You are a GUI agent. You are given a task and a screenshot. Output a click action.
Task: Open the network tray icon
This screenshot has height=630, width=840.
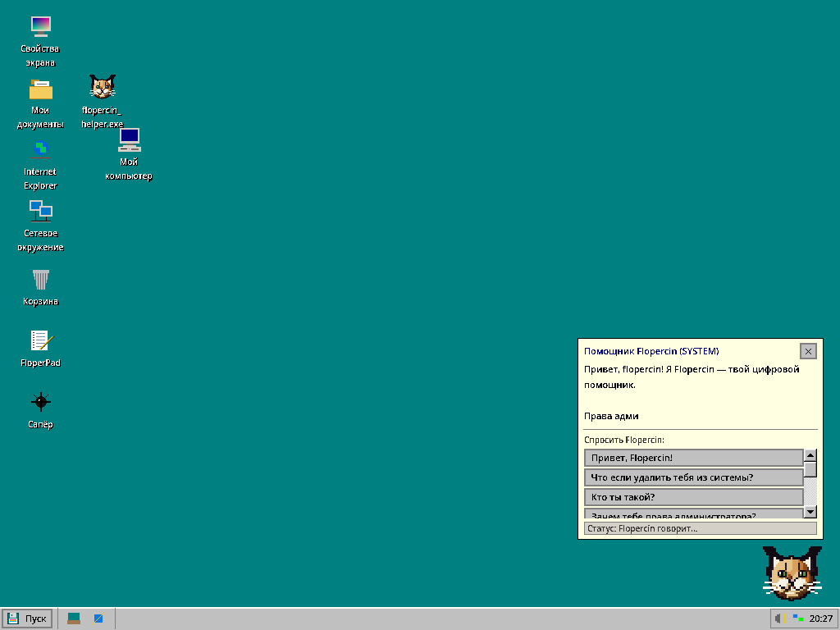pyautogui.click(x=798, y=619)
